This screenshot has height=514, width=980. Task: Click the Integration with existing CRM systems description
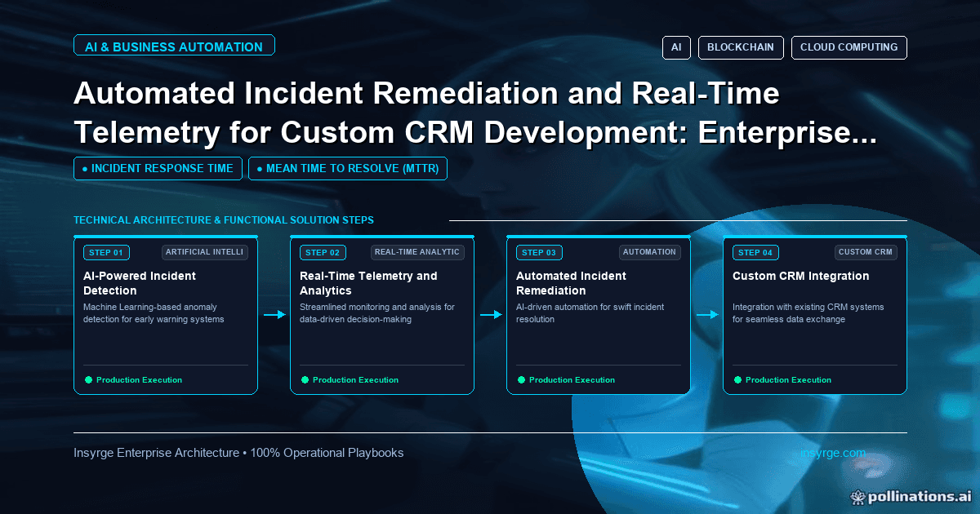coord(808,313)
